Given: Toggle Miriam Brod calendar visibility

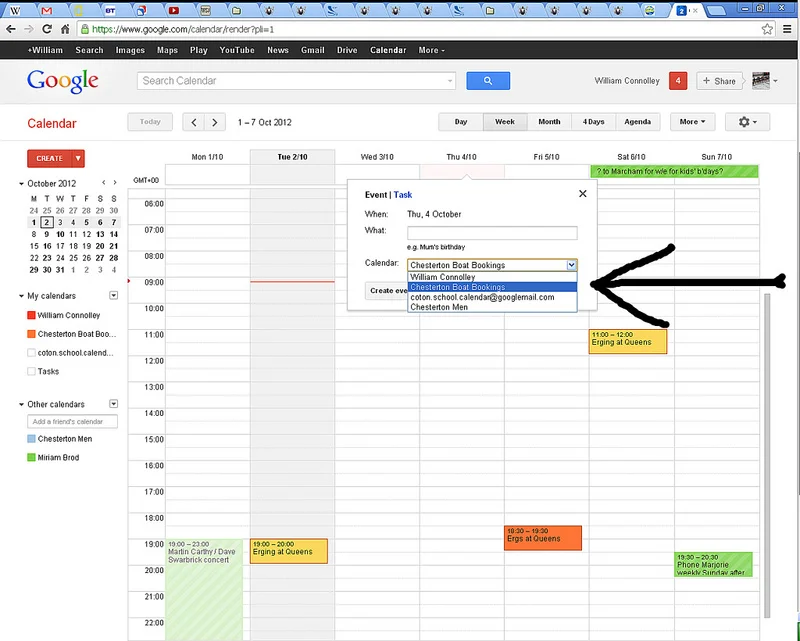Looking at the screenshot, I should point(31,457).
